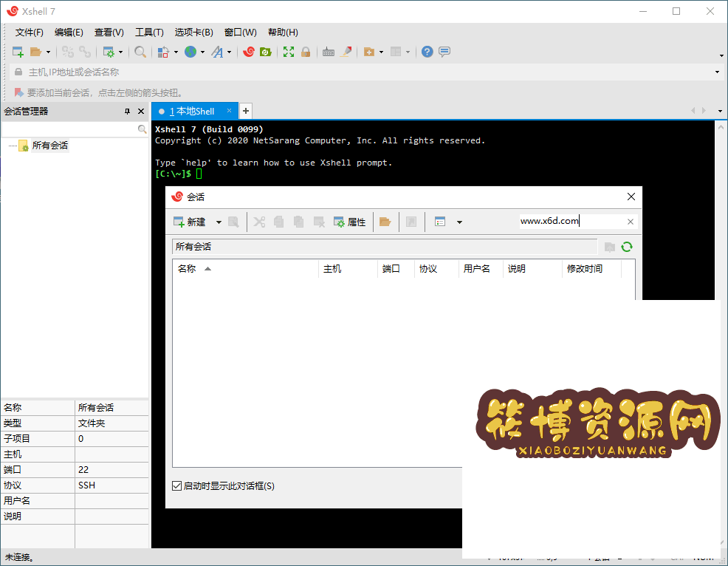Screen dimensions: 728x566
Task: Click the magnifier find icon in toolbar
Action: point(140,52)
